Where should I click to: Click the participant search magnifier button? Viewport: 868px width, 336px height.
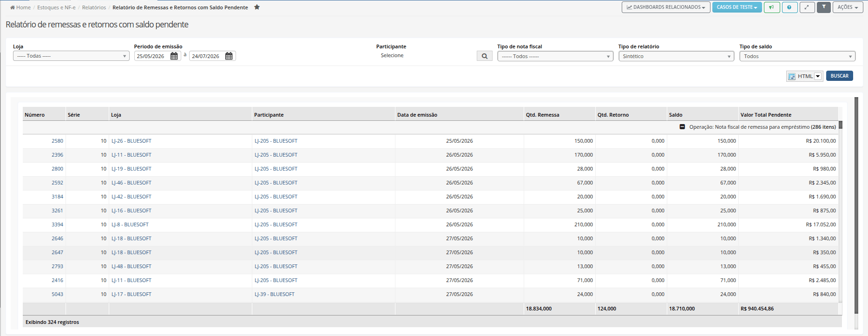click(485, 56)
